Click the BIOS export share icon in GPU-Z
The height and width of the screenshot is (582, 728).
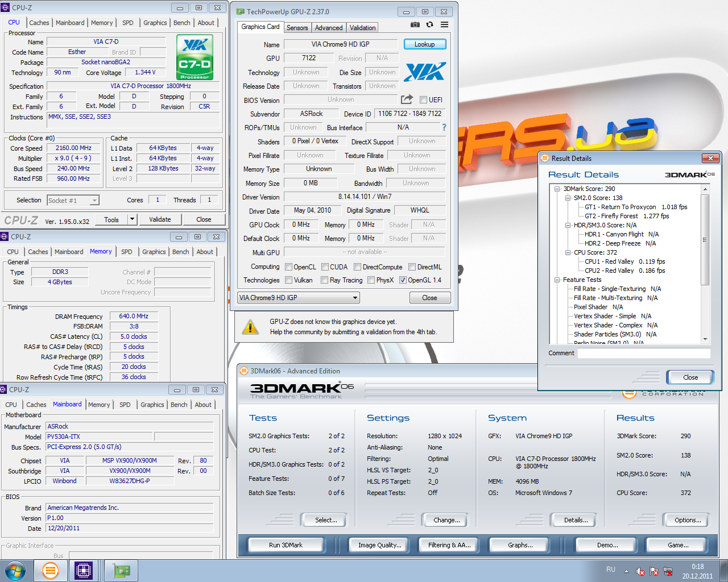pos(407,99)
